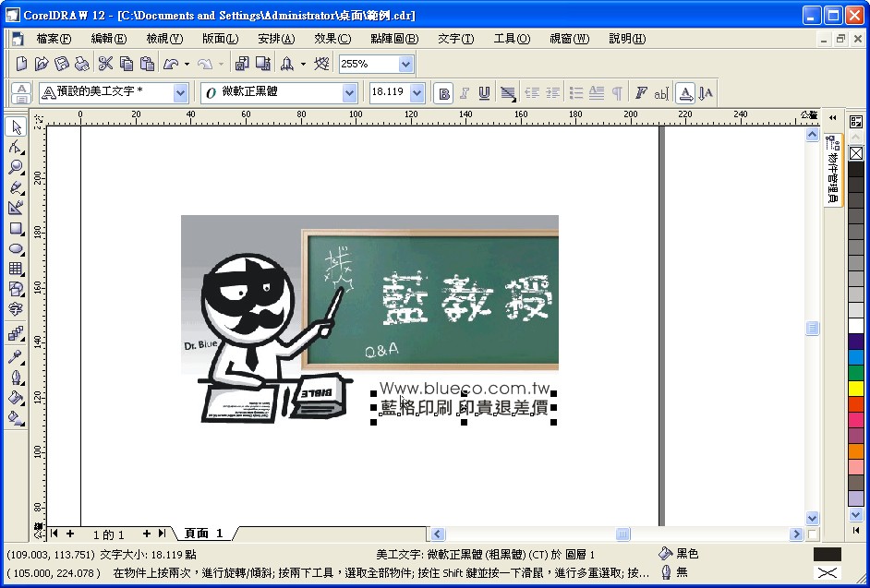Select the Freehand drawing tool

(16, 187)
